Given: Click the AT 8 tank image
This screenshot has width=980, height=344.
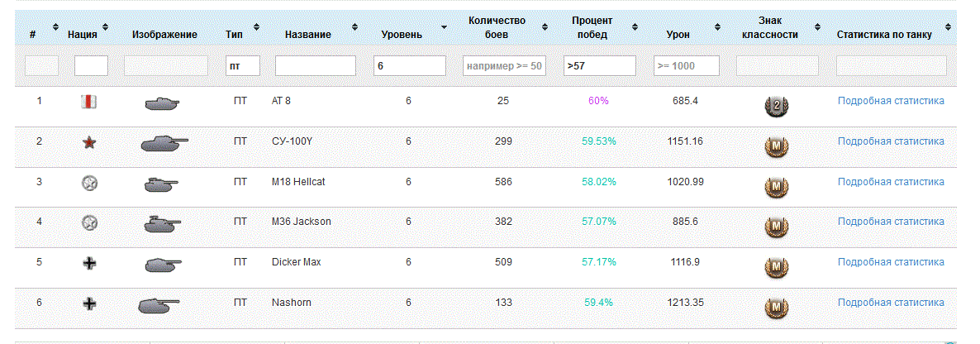Looking at the screenshot, I should tap(162, 104).
